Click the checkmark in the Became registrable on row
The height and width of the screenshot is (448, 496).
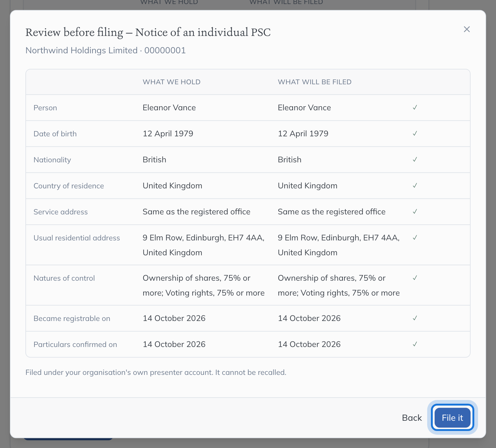coord(415,318)
